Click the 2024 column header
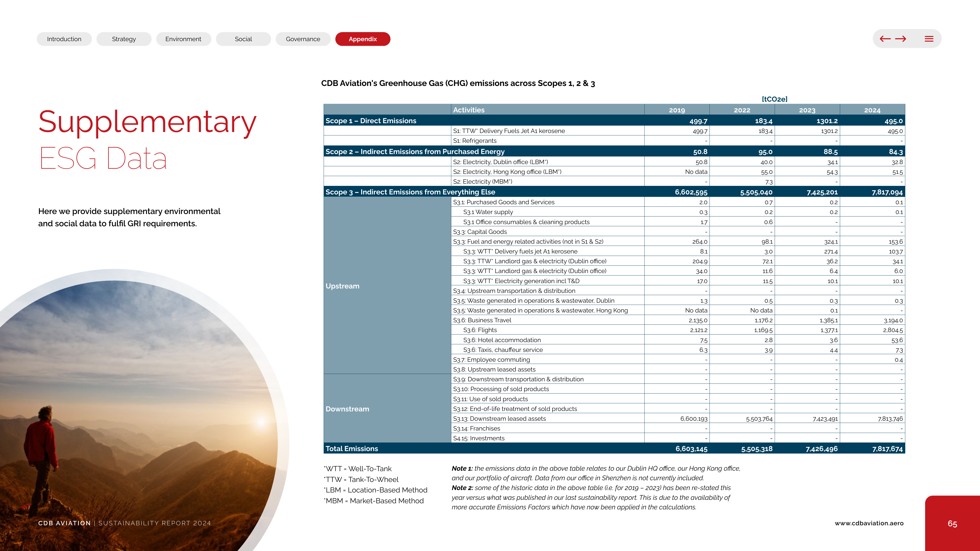 coord(872,110)
